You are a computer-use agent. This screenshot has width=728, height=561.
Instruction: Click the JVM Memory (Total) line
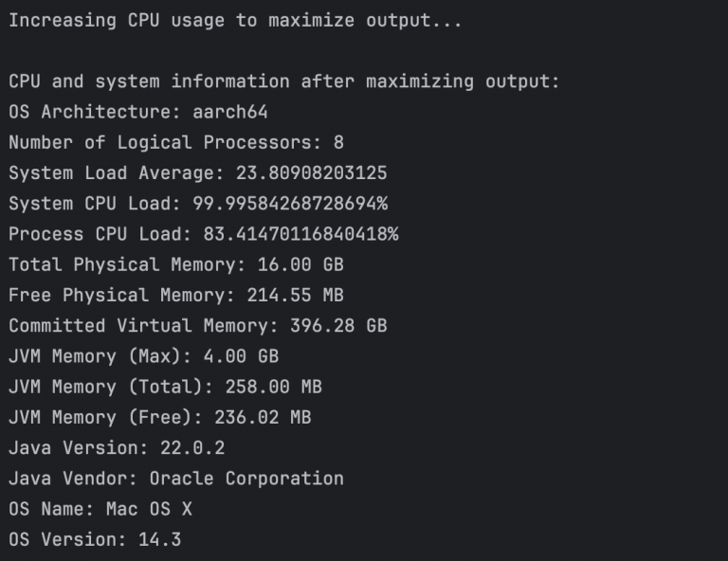tap(165, 387)
